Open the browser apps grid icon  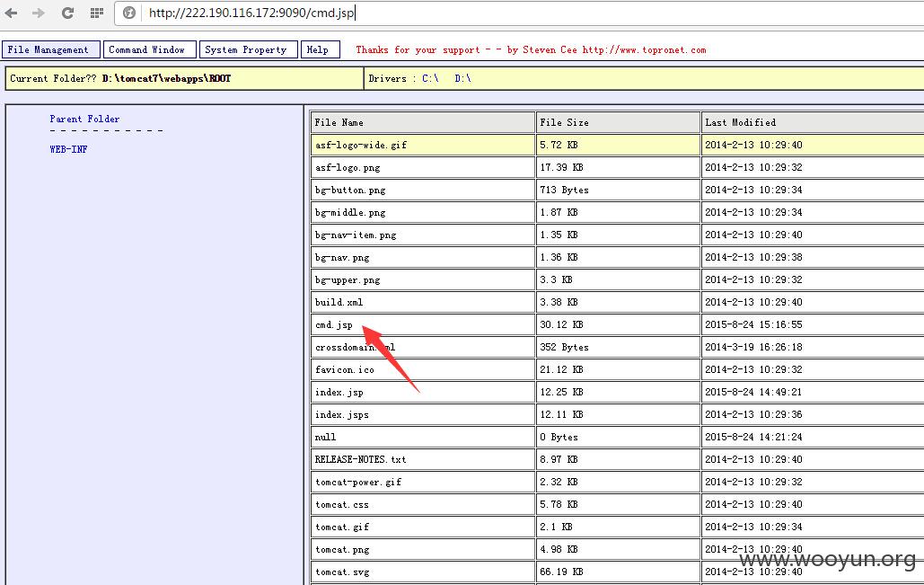(x=97, y=13)
